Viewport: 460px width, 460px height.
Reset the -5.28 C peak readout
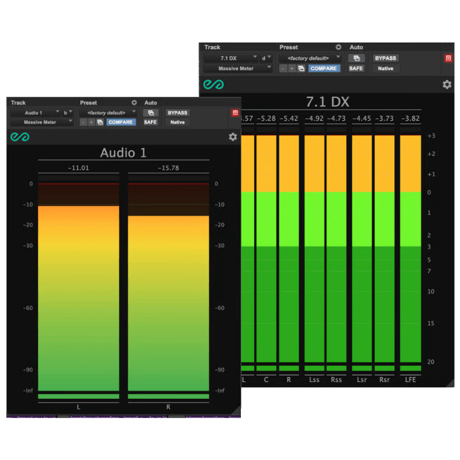[266, 118]
